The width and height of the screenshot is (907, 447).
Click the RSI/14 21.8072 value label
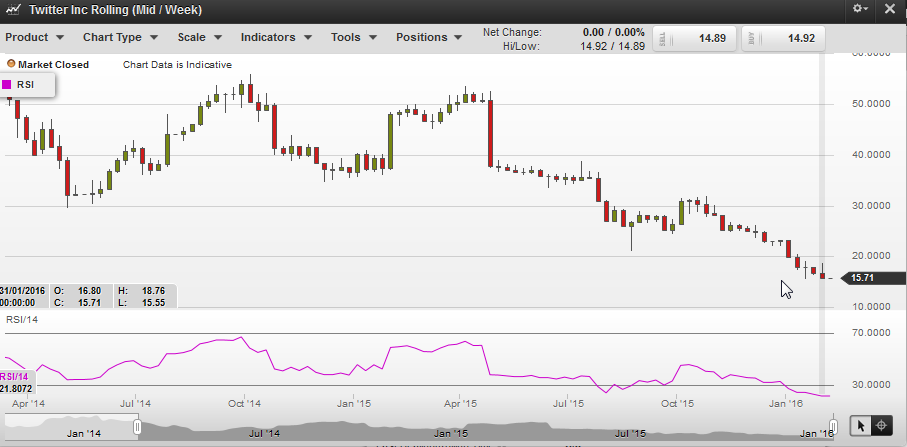tap(16, 383)
